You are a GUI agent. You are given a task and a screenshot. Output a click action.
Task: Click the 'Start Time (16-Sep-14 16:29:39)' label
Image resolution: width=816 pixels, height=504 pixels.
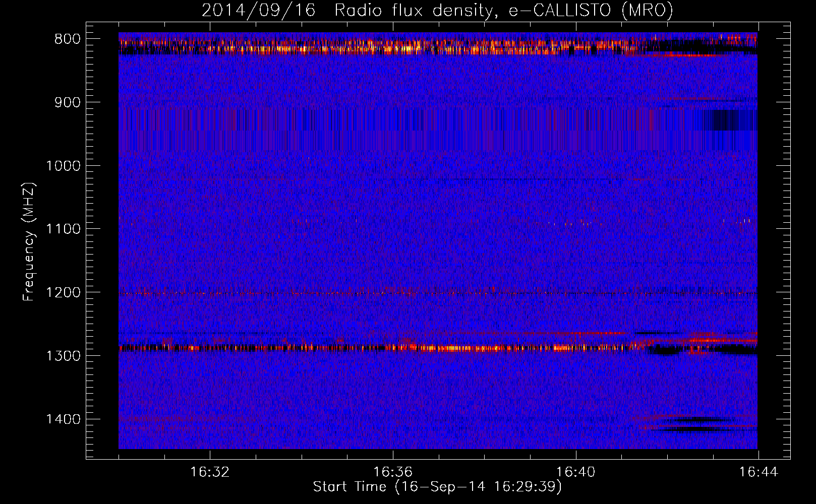pos(437,487)
